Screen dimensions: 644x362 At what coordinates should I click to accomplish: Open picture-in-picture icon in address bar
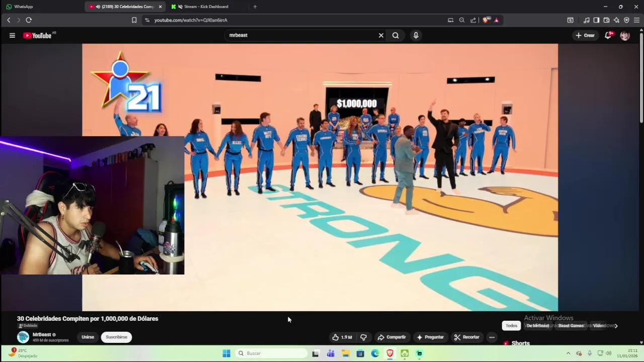coord(450,20)
